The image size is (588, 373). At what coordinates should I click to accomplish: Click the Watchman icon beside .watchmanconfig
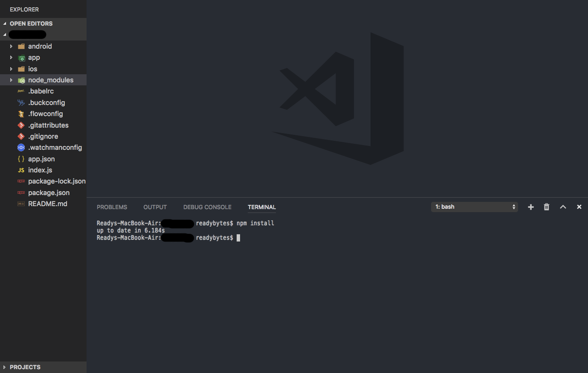tap(20, 147)
